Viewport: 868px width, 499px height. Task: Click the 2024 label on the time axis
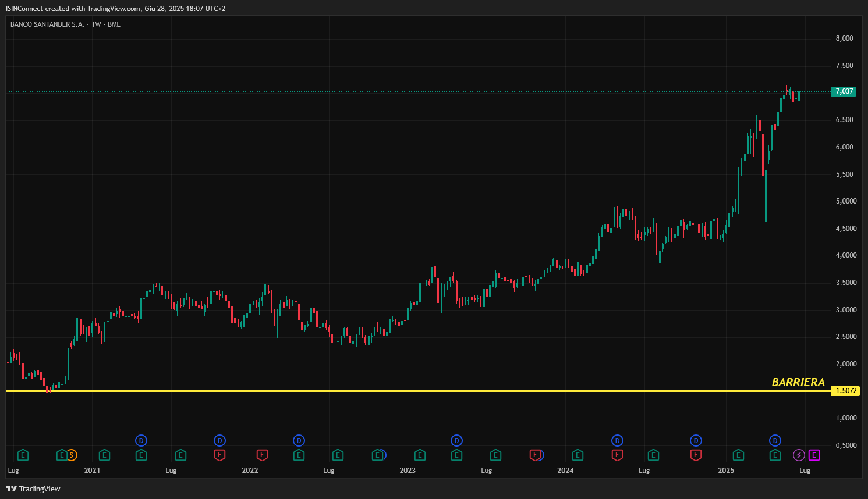565,471
